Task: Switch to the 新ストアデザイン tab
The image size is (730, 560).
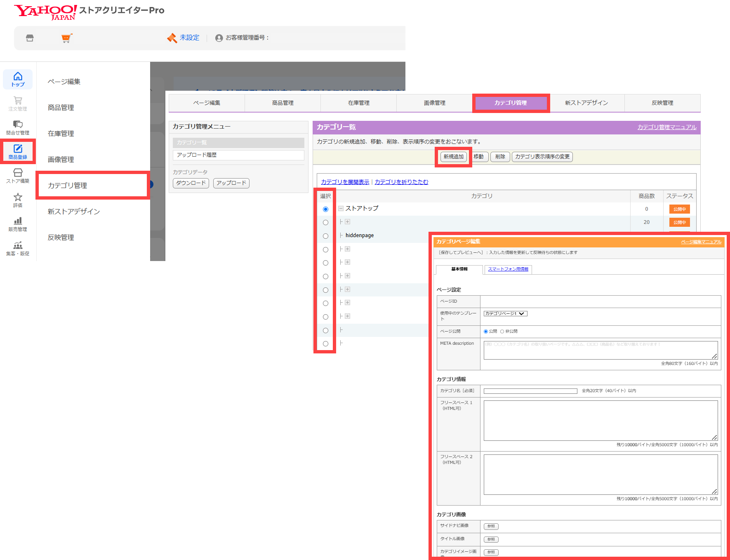Action: point(586,103)
